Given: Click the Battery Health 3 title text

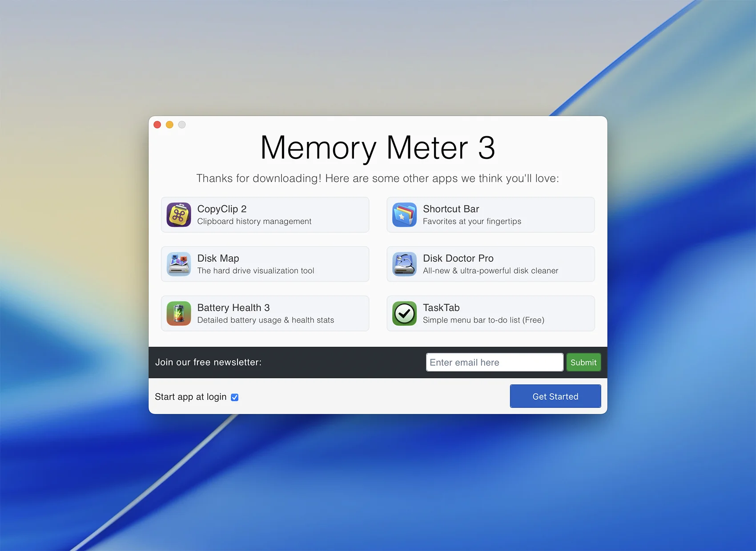Looking at the screenshot, I should [x=233, y=308].
